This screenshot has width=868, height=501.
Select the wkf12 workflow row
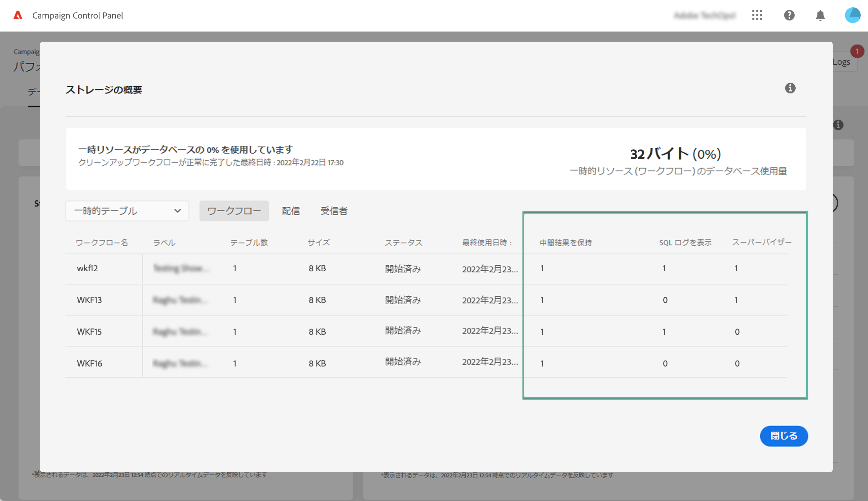(87, 268)
